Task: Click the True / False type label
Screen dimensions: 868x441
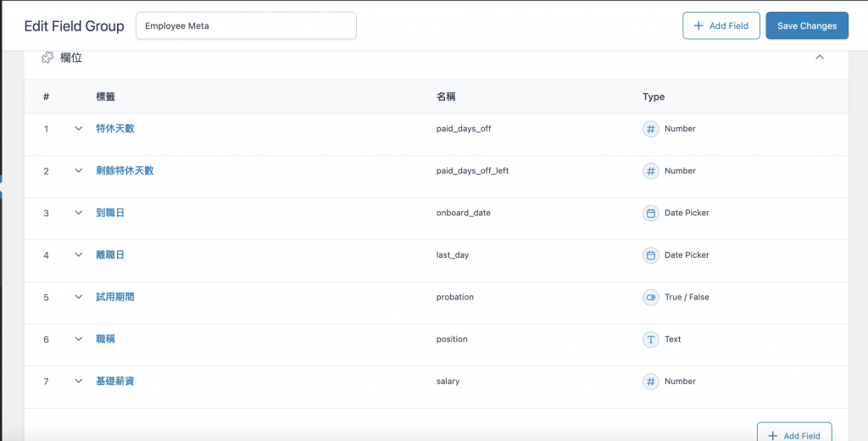Action: 687,297
